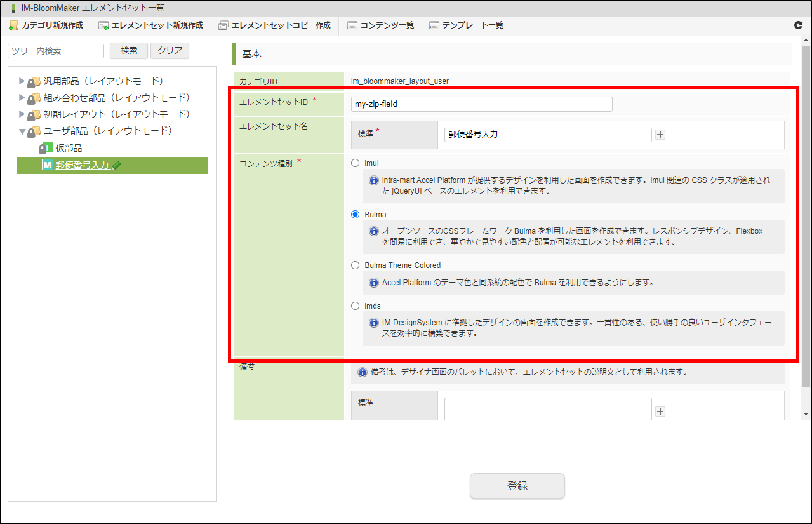Screen dimensions: 812x524
Task: Click 初期レイアウト（レイアウトモード） label
Action: (117, 114)
